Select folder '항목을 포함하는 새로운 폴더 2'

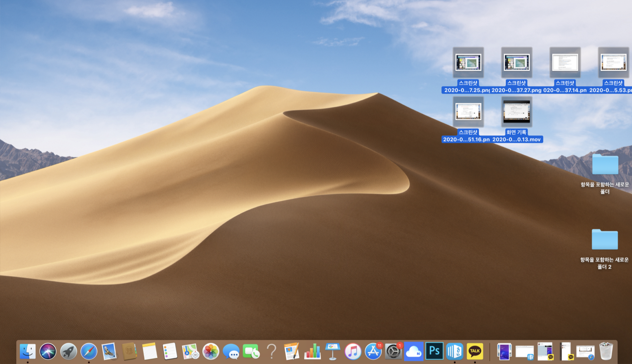(x=604, y=240)
